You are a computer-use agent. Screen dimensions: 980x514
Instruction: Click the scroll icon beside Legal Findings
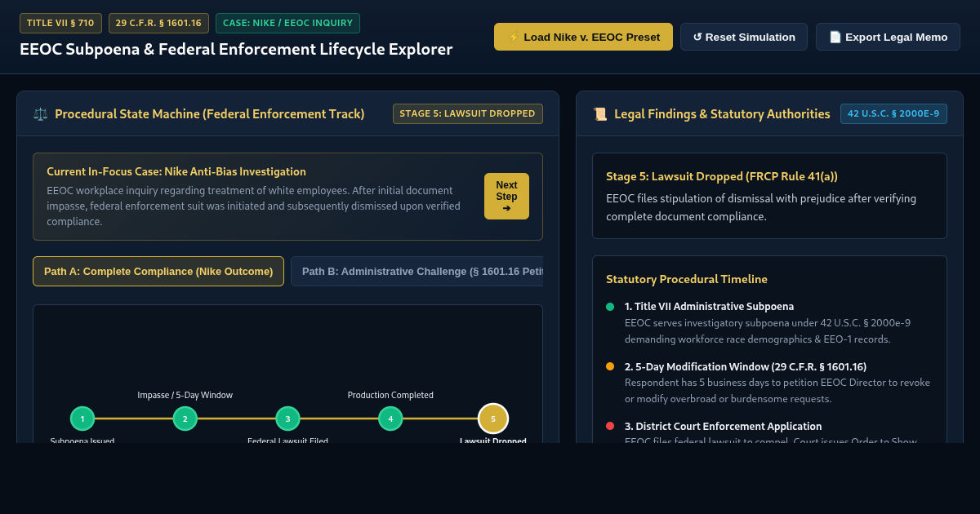[x=600, y=114]
